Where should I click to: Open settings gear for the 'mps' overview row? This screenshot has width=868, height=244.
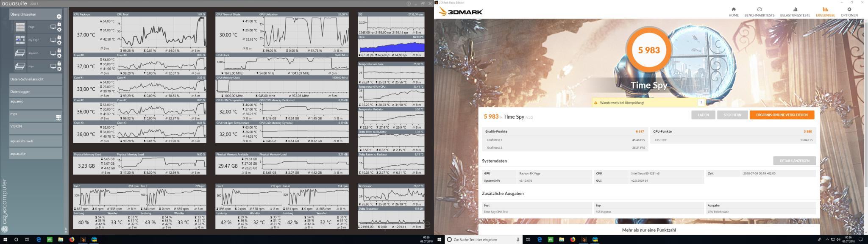pos(59,69)
